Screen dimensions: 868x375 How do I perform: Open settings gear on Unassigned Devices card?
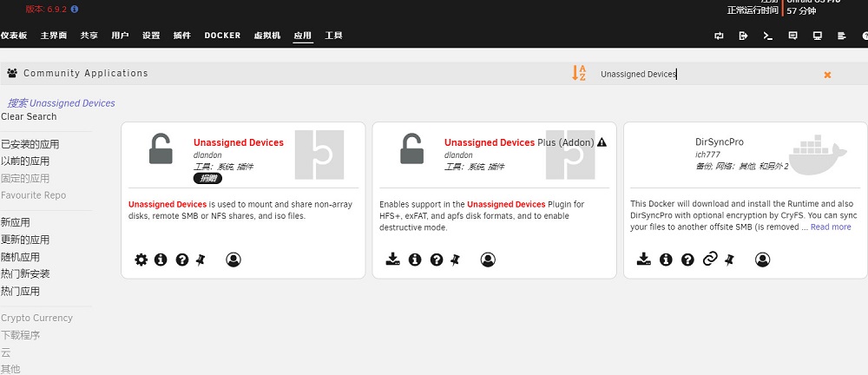141,260
